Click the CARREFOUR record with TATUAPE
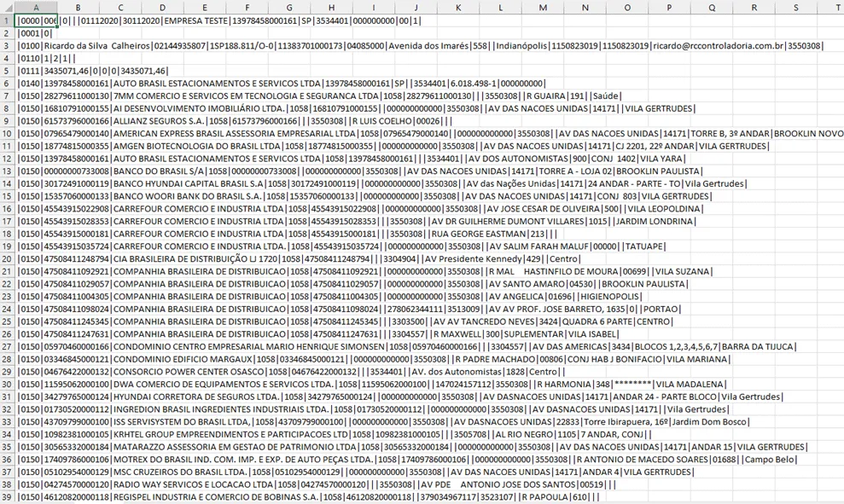844x504 pixels. pyautogui.click(x=342, y=246)
